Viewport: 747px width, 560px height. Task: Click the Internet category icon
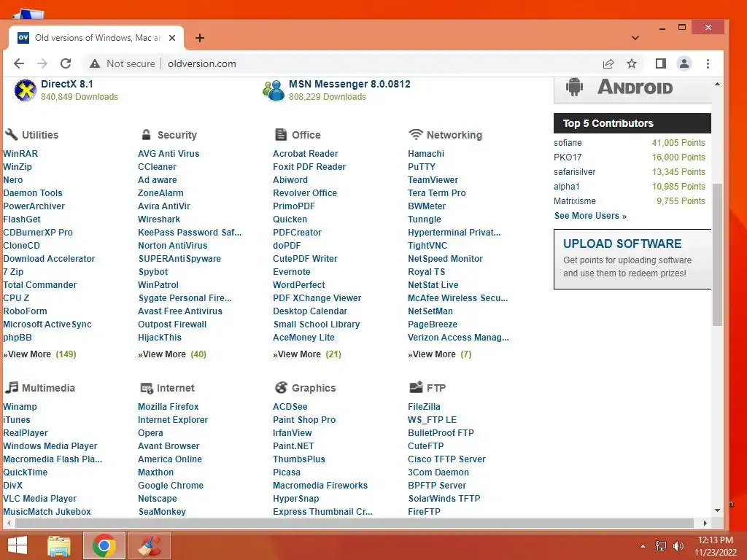(146, 388)
